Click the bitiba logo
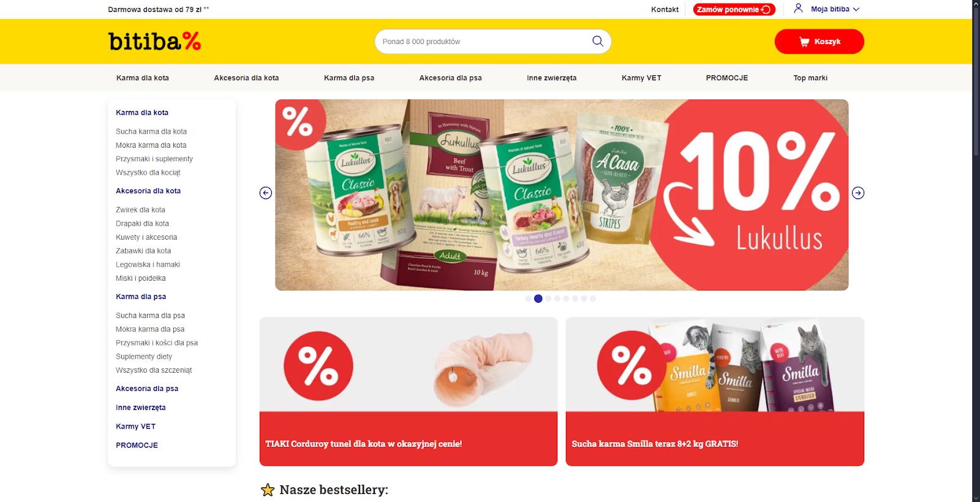The image size is (980, 502). pos(155,41)
